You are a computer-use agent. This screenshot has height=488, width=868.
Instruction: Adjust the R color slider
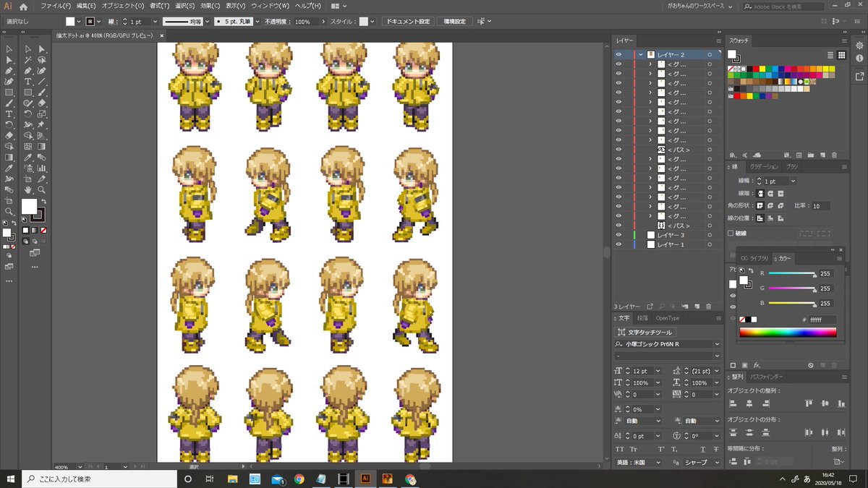click(792, 273)
